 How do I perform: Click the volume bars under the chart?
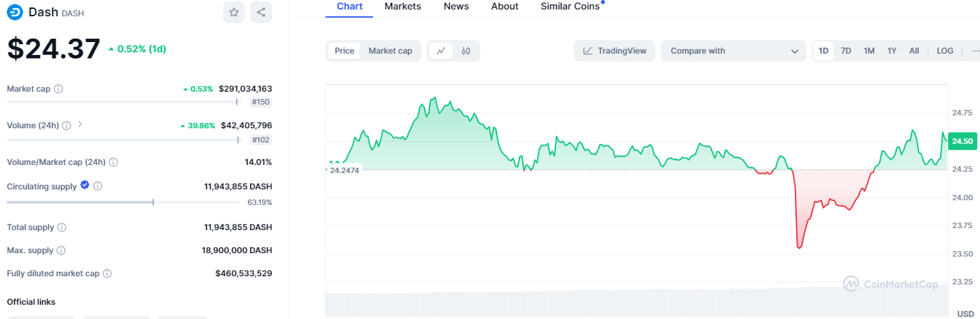636,301
